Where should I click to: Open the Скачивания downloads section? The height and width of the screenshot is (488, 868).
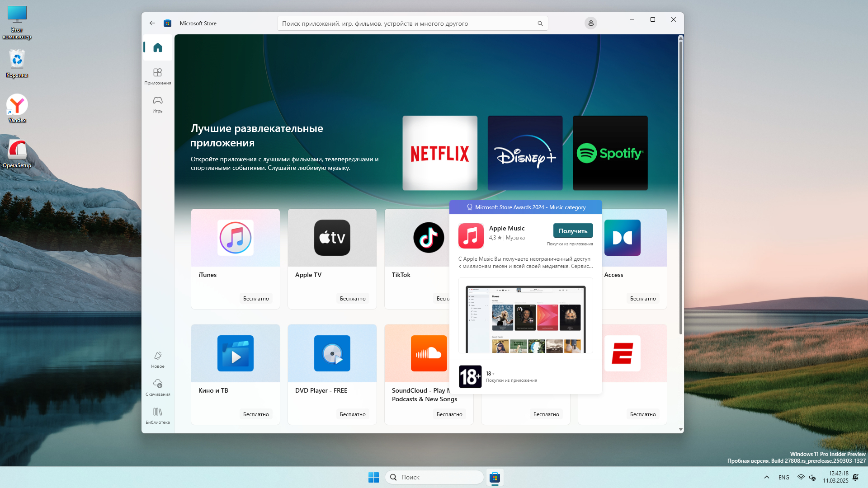(157, 387)
